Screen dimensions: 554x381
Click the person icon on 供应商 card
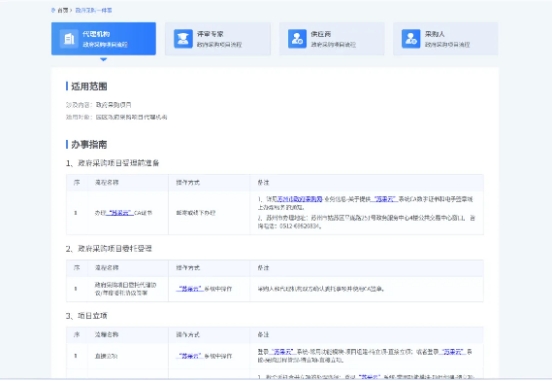[297, 39]
